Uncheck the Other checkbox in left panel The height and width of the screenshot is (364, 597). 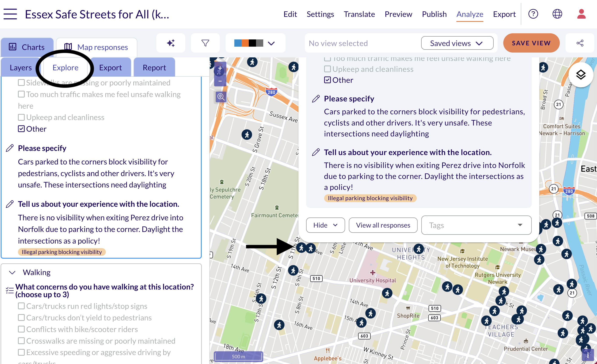coord(21,129)
